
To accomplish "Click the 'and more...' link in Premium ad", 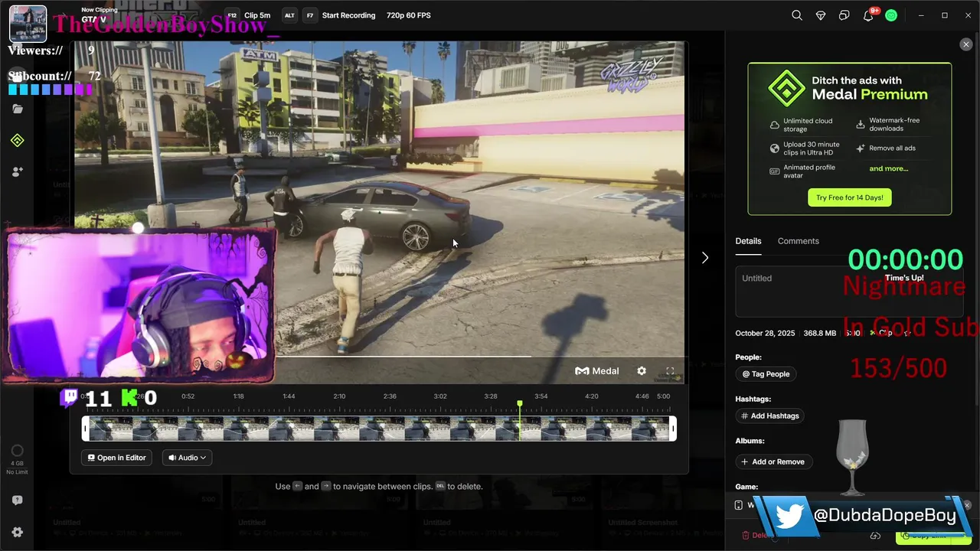I will pos(888,168).
